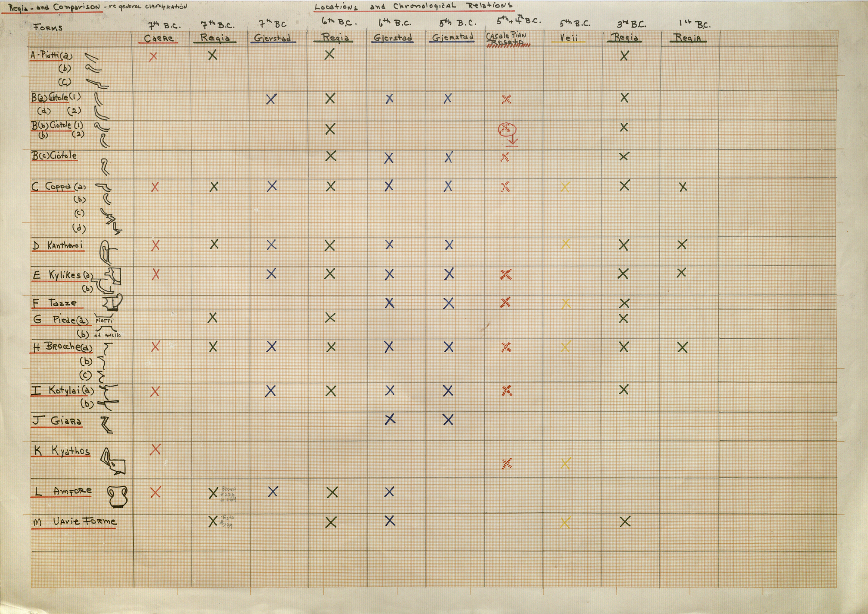
Task: Click the 'L Amfore' row label
Action: pyautogui.click(x=63, y=492)
